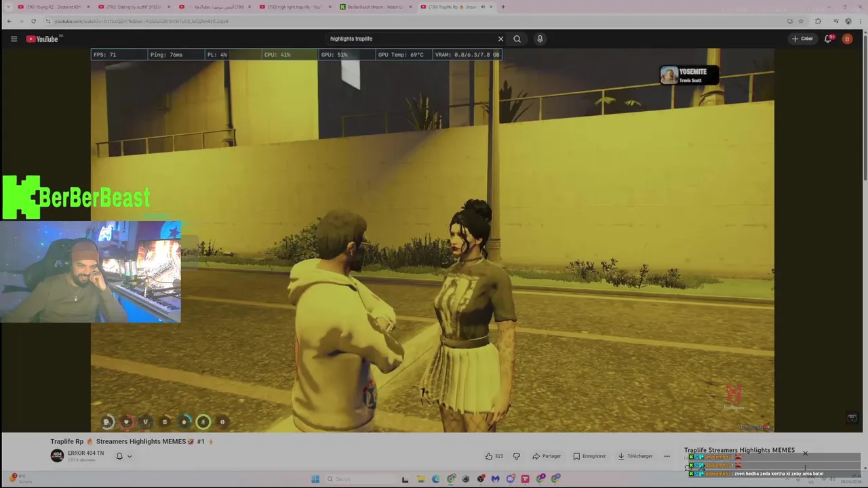Image resolution: width=868 pixels, height=488 pixels.
Task: Click the Windows taskbar Search box
Action: [x=359, y=479]
